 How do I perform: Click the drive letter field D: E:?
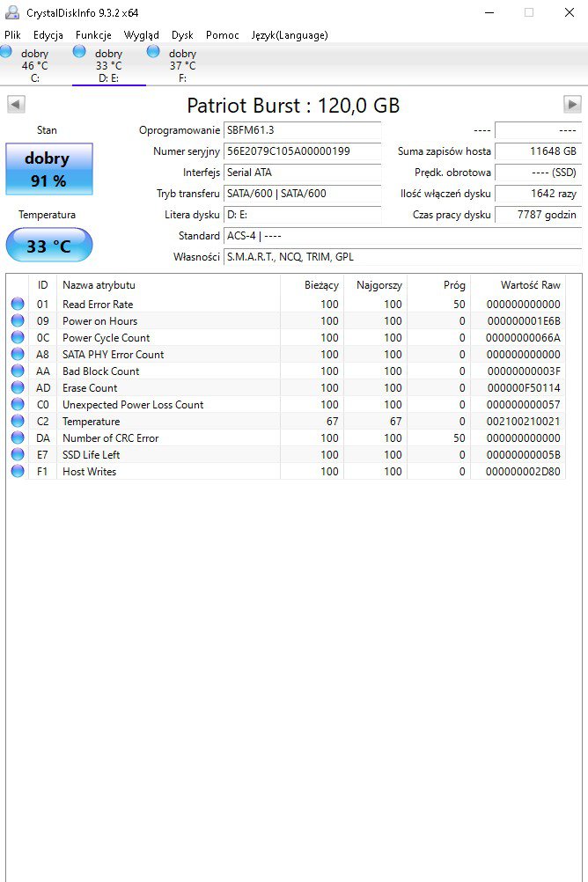point(302,214)
